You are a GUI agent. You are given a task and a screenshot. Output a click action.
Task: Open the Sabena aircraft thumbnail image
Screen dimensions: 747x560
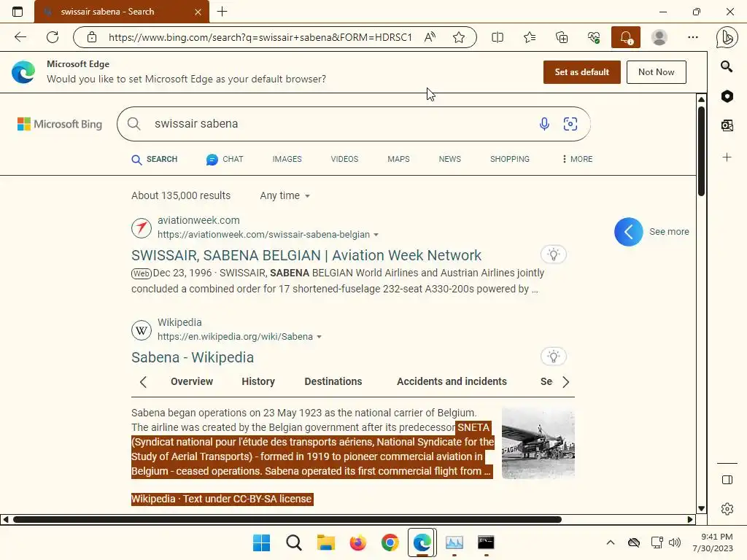tap(538, 443)
